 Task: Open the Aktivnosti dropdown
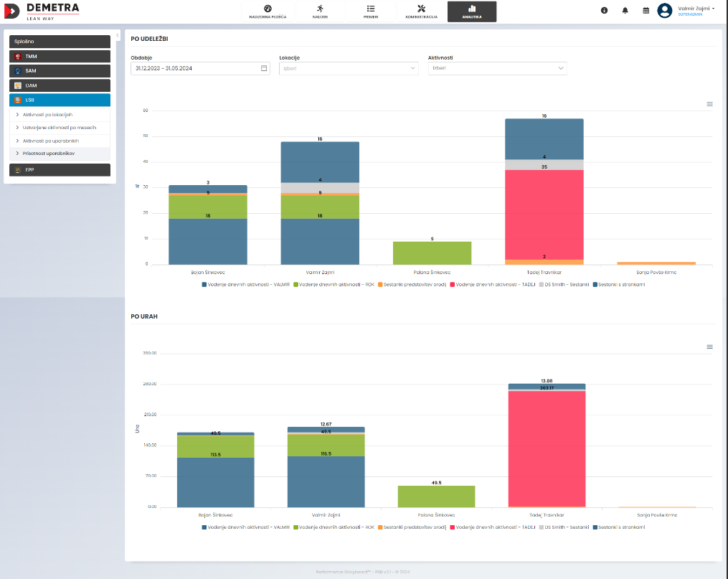(x=497, y=68)
